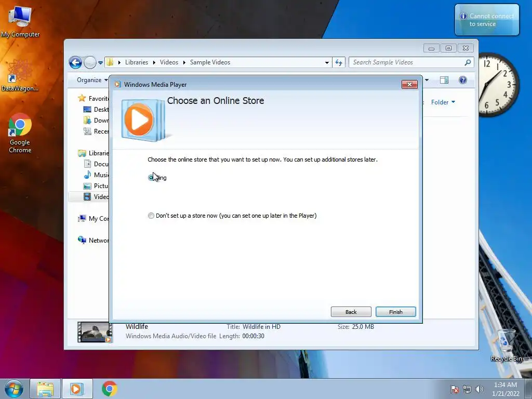Select Network in the navigation pane
Image resolution: width=532 pixels, height=399 pixels.
94,240
